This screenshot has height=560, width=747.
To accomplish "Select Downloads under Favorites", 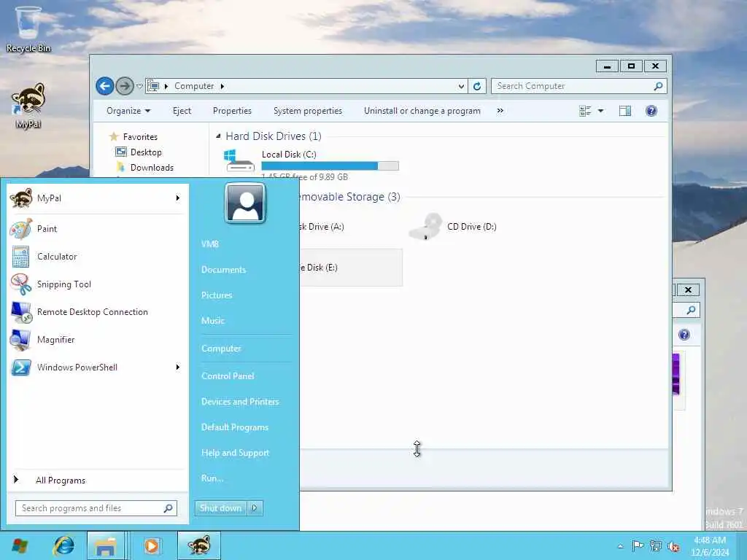I will pyautogui.click(x=152, y=168).
